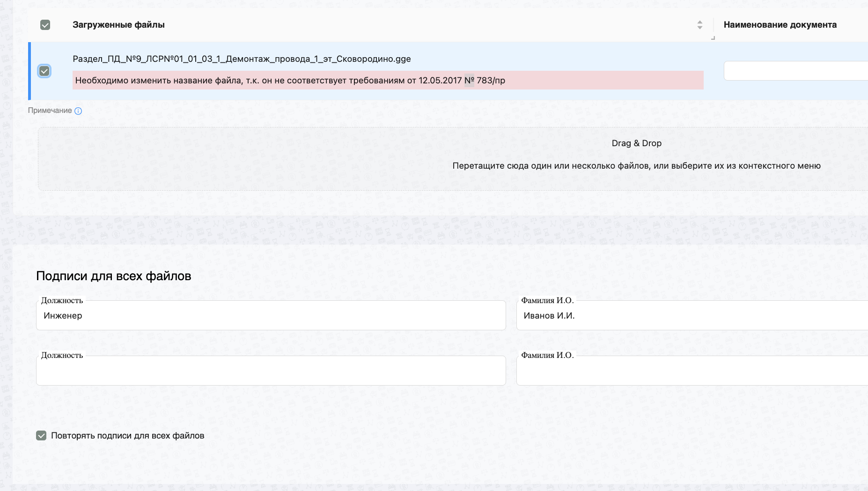Edit the Фамилия И.О. field with 'Иванов И.И.'
The width and height of the screenshot is (868, 491).
coord(692,316)
